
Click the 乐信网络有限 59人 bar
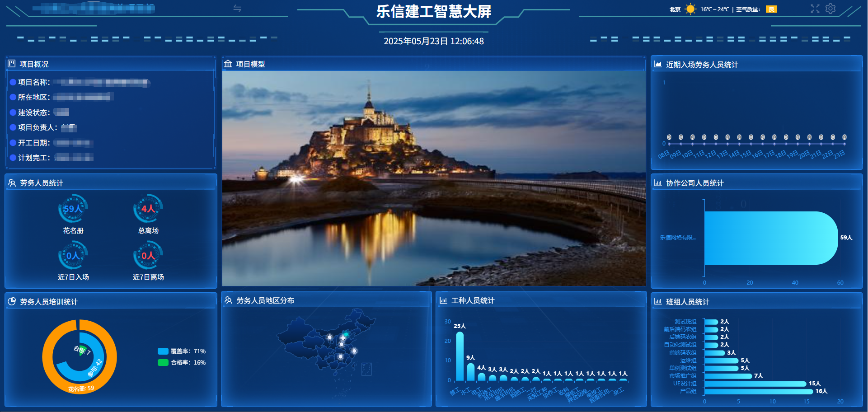770,238
